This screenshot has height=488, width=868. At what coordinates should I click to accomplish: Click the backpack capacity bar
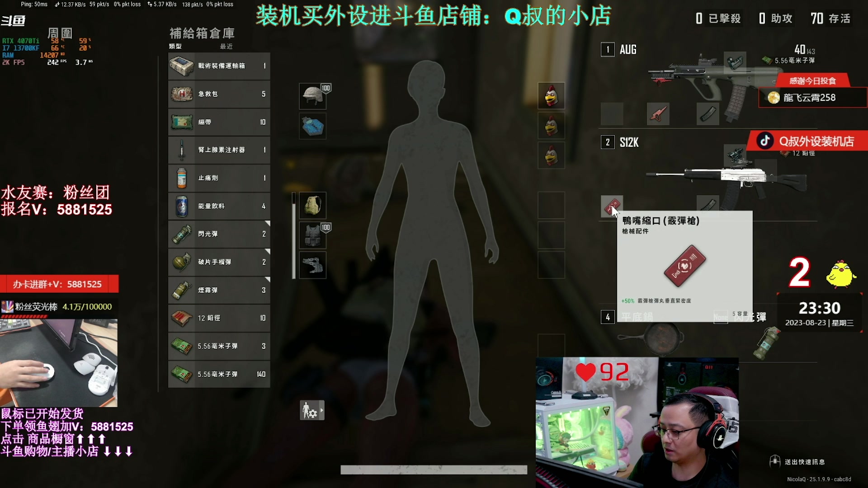294,235
